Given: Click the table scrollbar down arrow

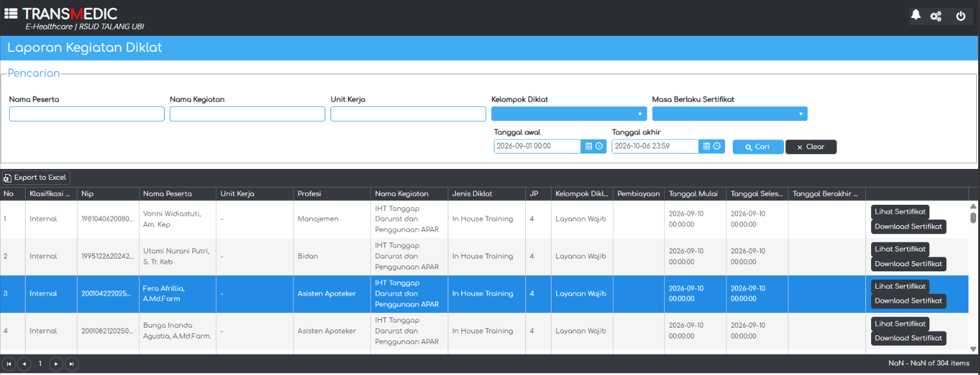Looking at the screenshot, I should coord(974,349).
